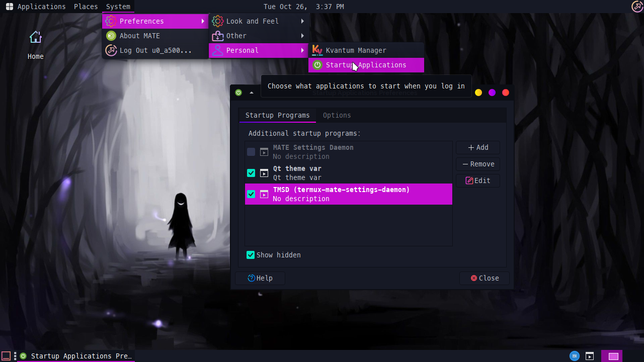The image size is (644, 362).
Task: Click the program icon beside Qt theme var
Action: pos(264,173)
